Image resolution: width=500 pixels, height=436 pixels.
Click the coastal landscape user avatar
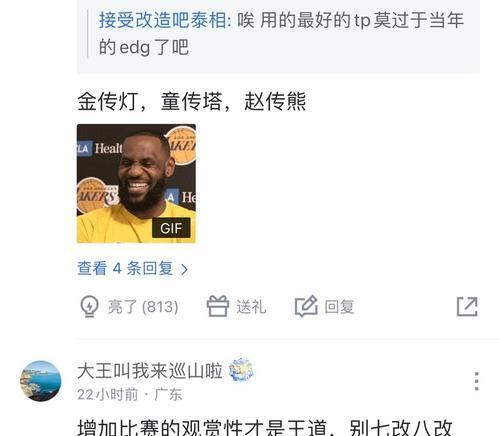[41, 381]
